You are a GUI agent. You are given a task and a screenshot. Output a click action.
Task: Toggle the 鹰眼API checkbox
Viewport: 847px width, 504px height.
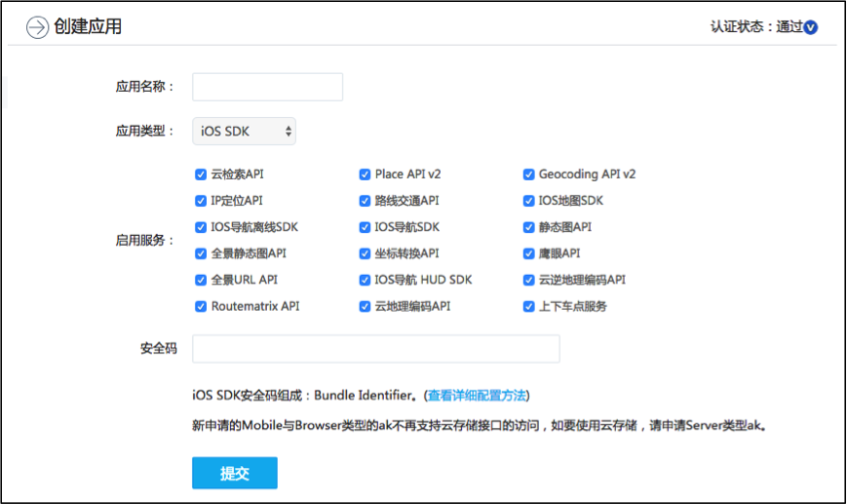(x=529, y=253)
